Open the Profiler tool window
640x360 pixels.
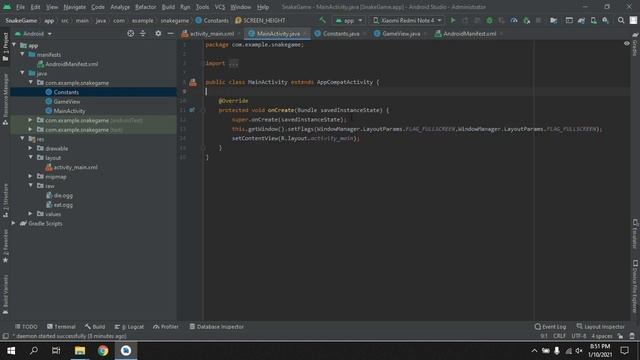tap(166, 327)
